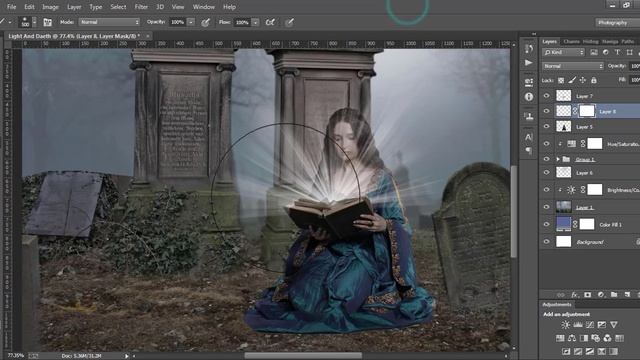Link layers chain icon in Layers panel
Image resolution: width=640 pixels, height=360 pixels.
[x=561, y=294]
